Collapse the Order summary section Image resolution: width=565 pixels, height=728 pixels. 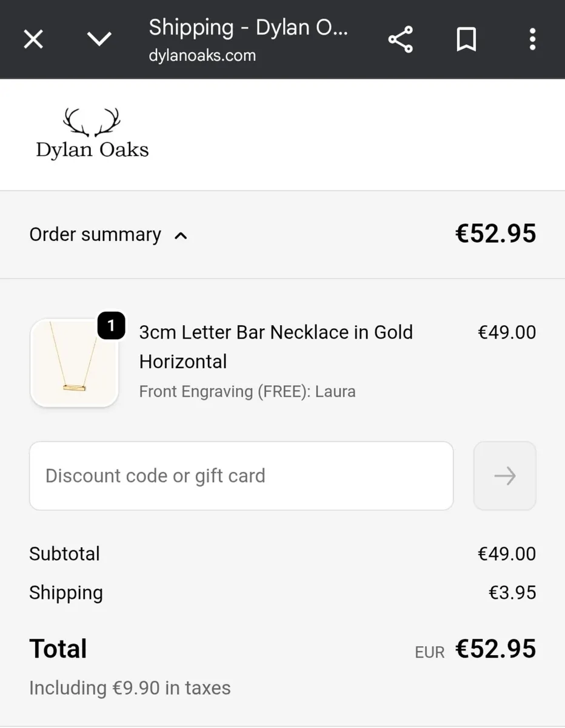tap(95, 235)
